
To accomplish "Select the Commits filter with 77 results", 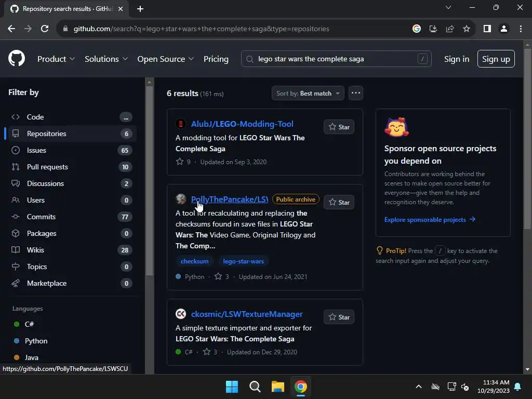I will click(x=71, y=217).
